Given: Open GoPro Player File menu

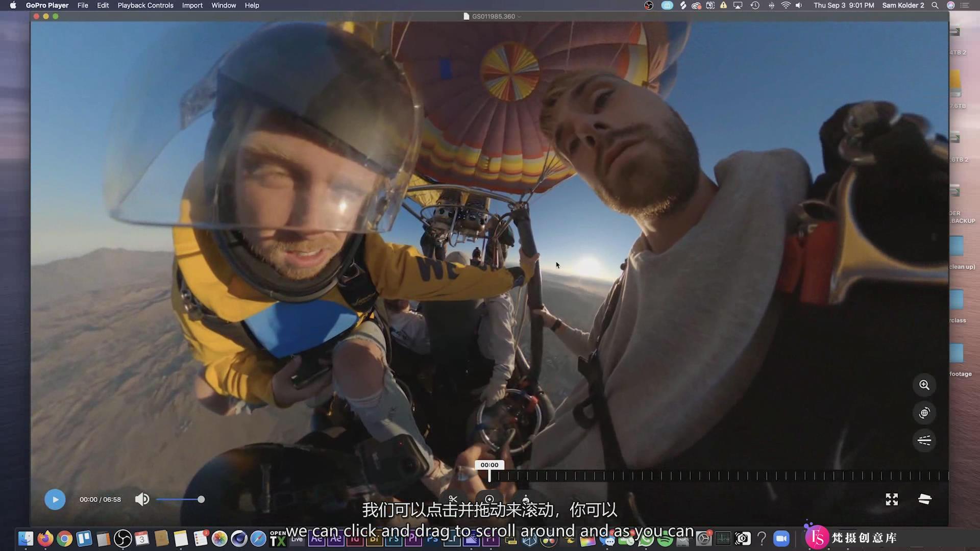Looking at the screenshot, I should click(83, 6).
